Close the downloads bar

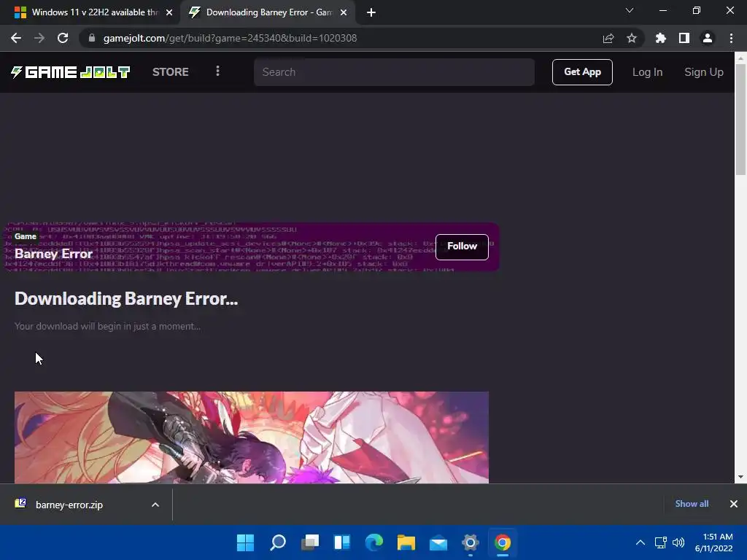[x=734, y=504]
